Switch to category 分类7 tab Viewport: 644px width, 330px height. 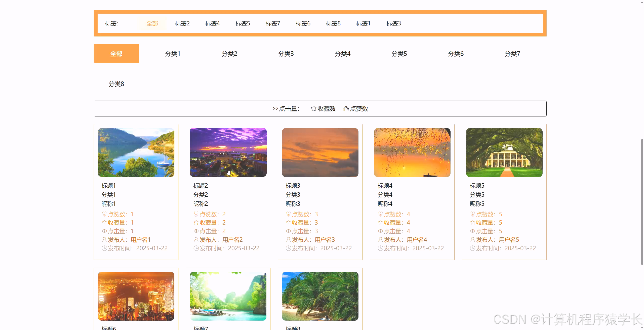click(512, 54)
